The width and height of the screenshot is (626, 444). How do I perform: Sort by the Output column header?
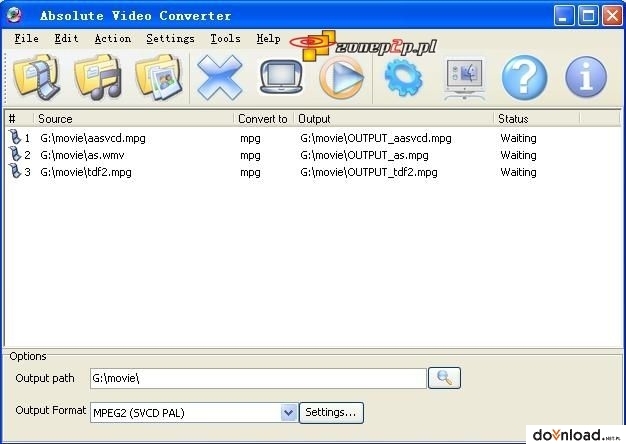394,119
